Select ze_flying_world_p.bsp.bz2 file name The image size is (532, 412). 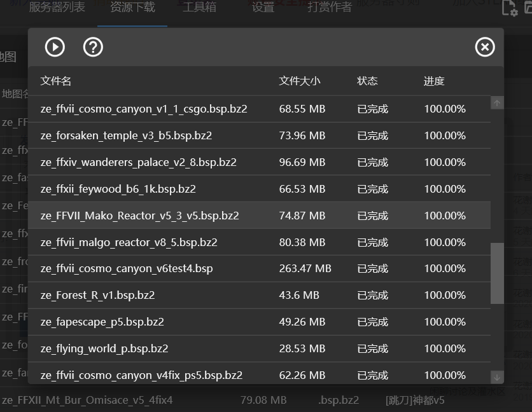(104, 348)
